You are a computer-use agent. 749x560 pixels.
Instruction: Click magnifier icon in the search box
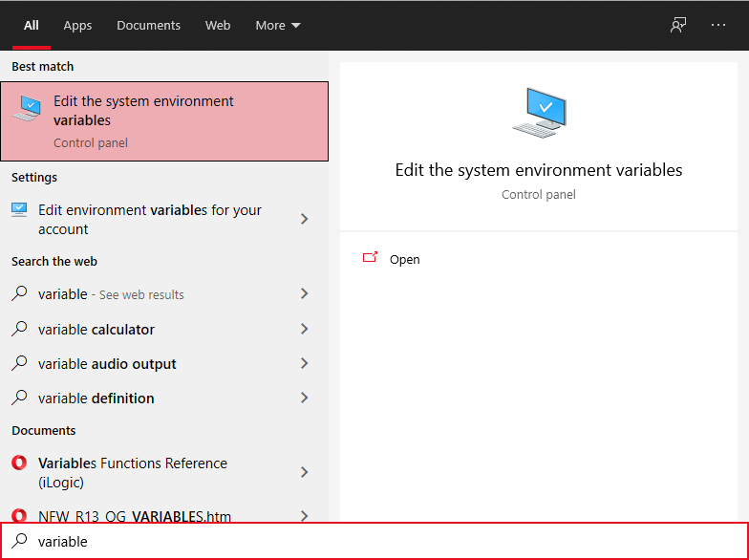pos(20,541)
